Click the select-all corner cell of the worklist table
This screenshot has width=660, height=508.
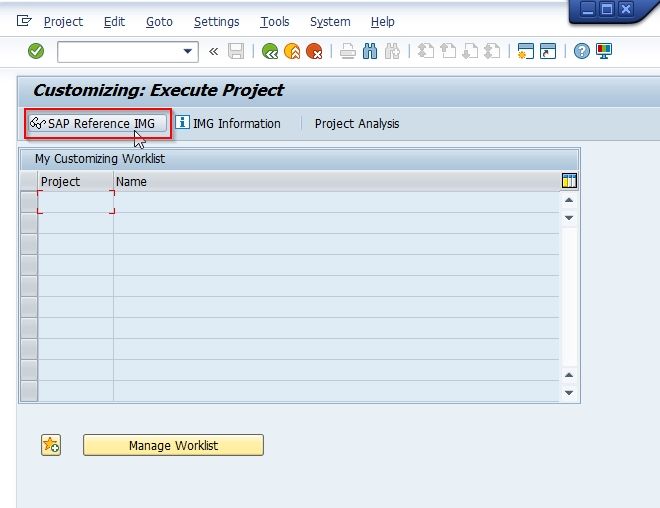(29, 181)
